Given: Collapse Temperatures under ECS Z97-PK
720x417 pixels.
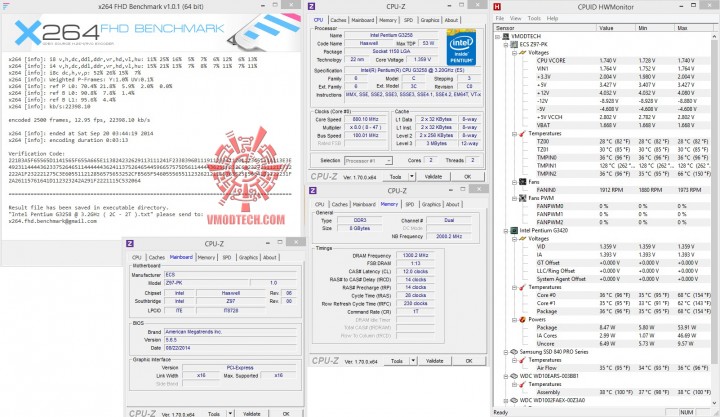Looking at the screenshot, I should 514,134.
